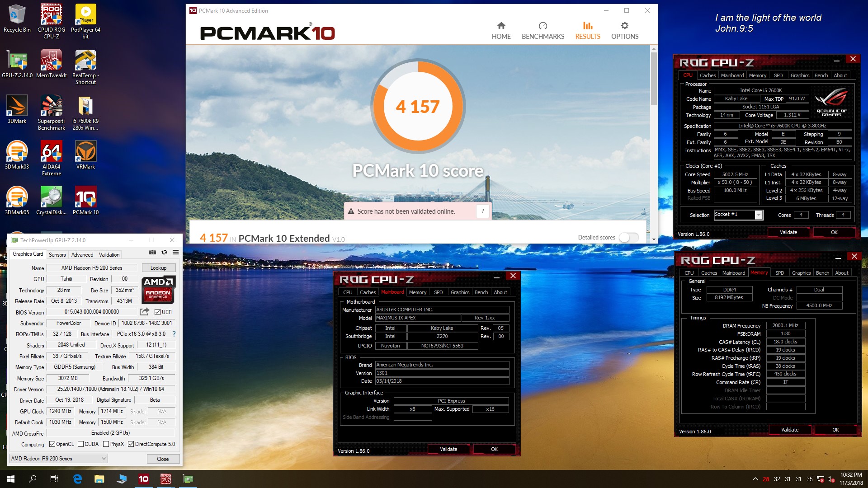
Task: Open Bench tab in top CPU-Z window
Action: click(x=821, y=75)
